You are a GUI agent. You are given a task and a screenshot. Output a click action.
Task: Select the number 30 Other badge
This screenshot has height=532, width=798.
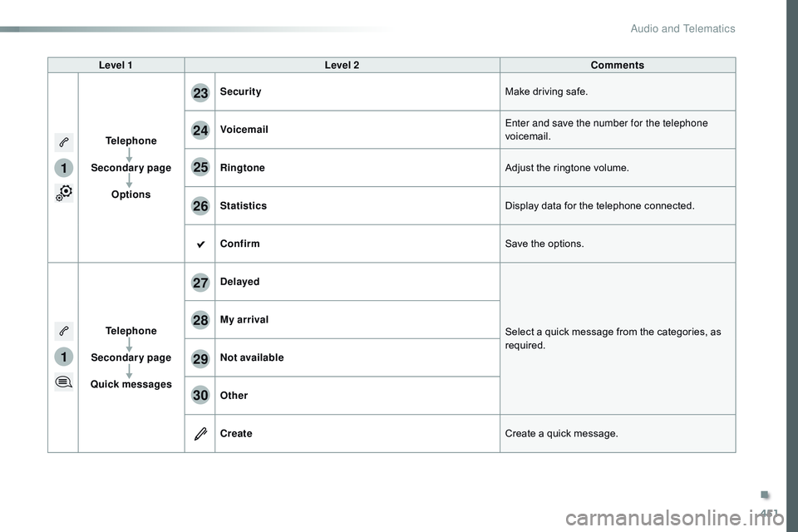click(x=200, y=395)
